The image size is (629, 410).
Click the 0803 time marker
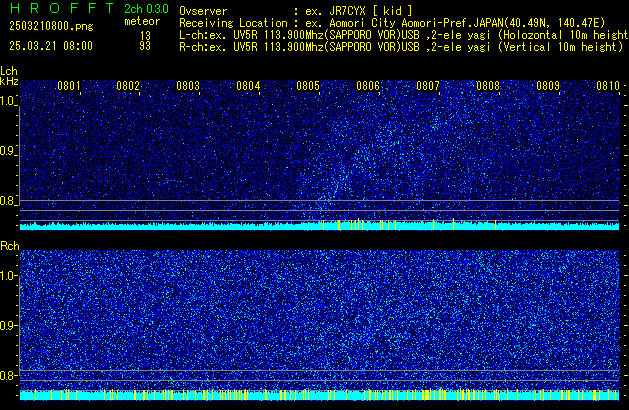(188, 86)
